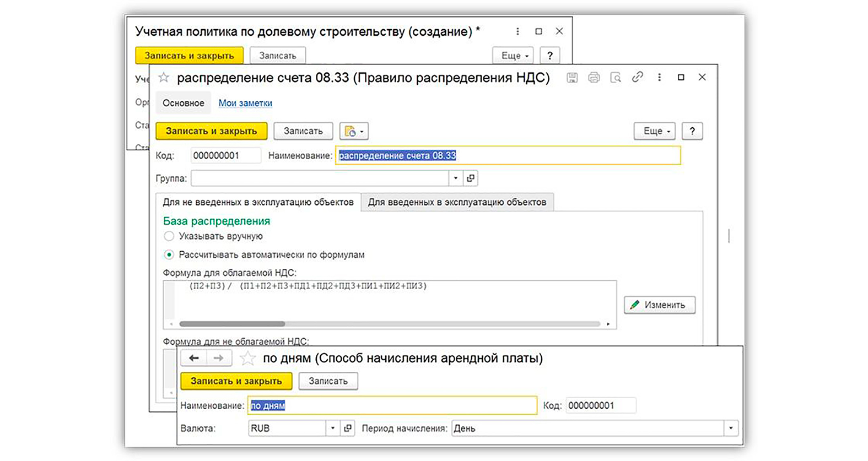Maximize the Учетная политика window
Image resolution: width=868 pixels, height=461 pixels.
538,31
